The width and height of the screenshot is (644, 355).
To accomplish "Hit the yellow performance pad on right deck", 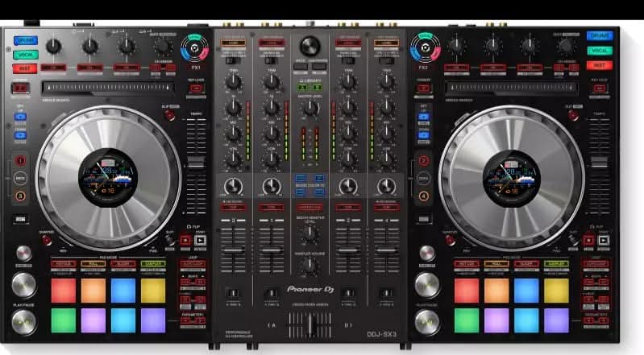I will coord(556,290).
